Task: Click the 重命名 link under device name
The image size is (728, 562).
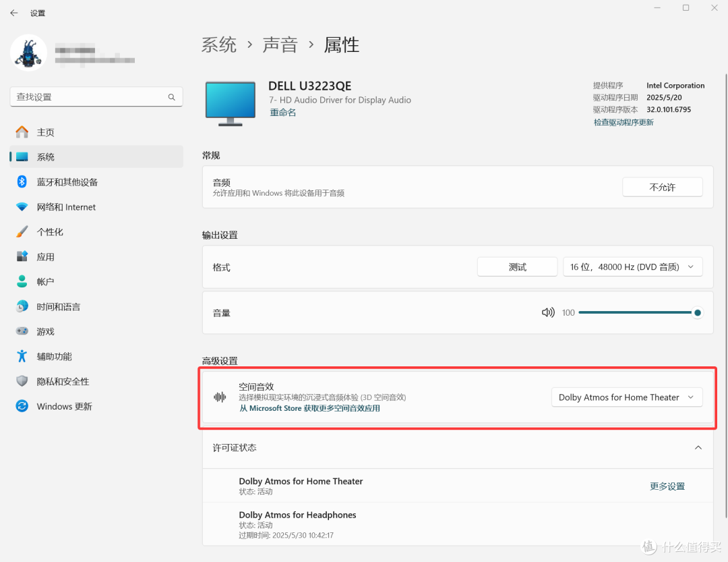Action: [282, 113]
